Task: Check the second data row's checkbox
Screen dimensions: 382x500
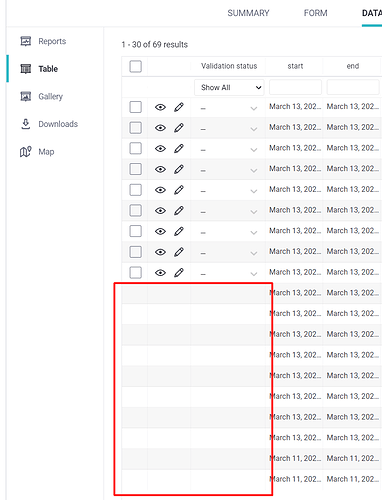Action: (136, 128)
